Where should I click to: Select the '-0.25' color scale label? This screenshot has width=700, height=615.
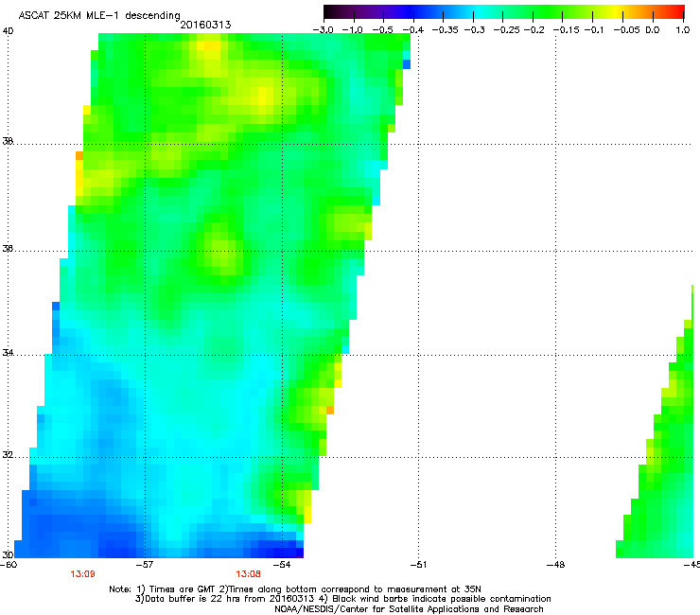tap(506, 30)
